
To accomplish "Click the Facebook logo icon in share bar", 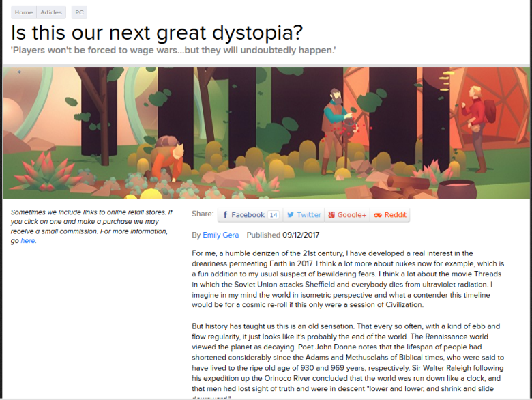I will tap(225, 215).
